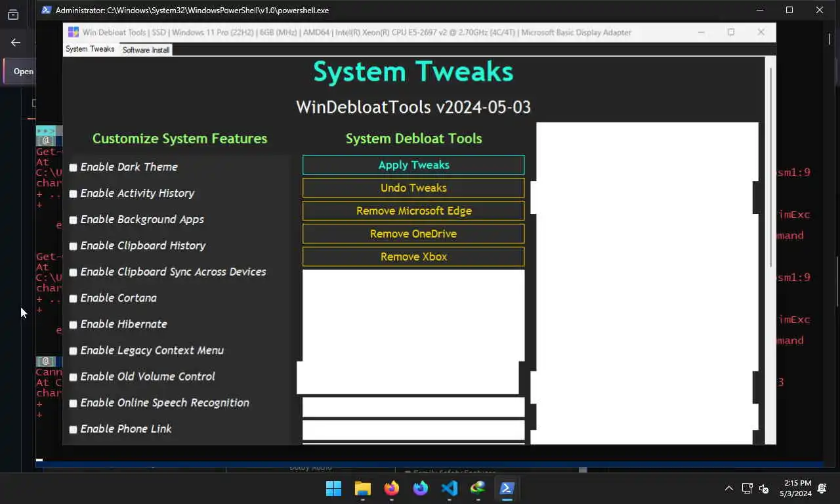
Task: Check Enable Clipboard Sync Across Devices
Action: click(x=73, y=272)
